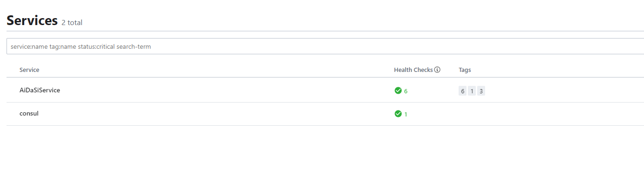Select the tag badge labeled 1
This screenshot has width=644, height=187.
point(472,91)
